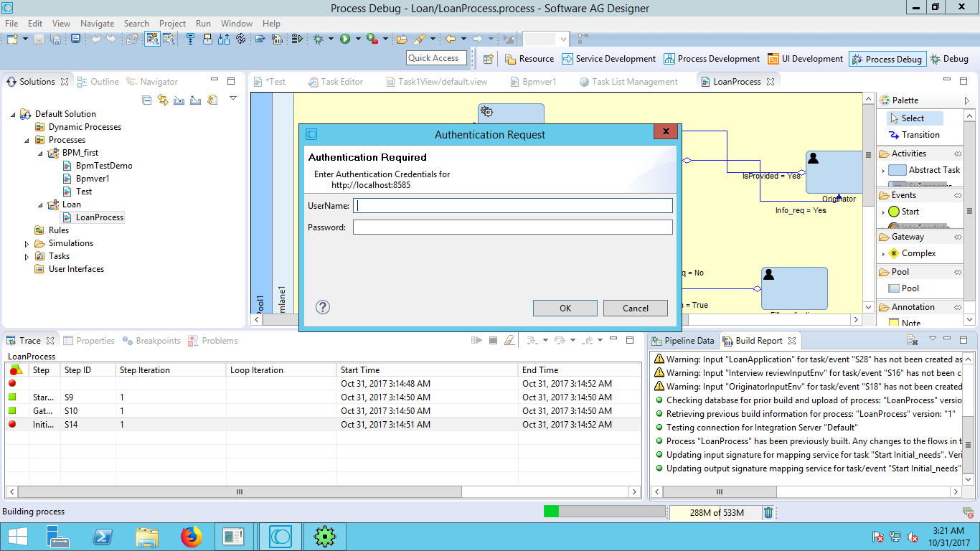The image size is (980, 551).
Task: Switch to the Task Editor tab
Action: tap(335, 82)
